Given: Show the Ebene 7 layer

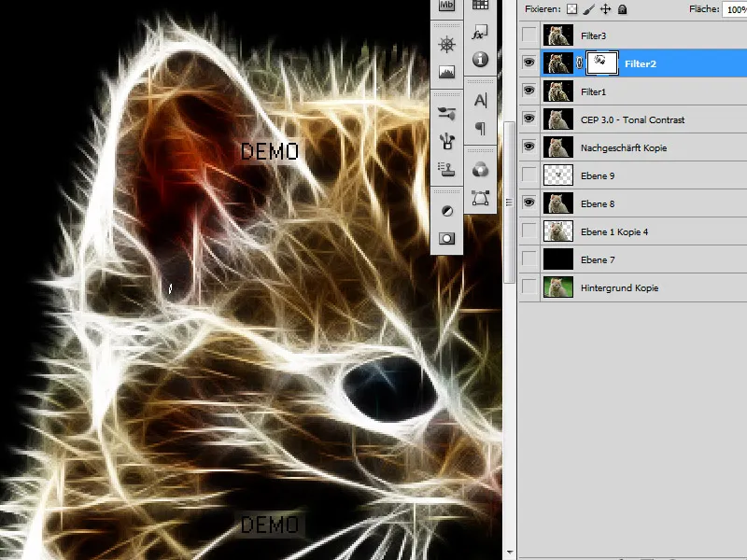Looking at the screenshot, I should [x=529, y=259].
